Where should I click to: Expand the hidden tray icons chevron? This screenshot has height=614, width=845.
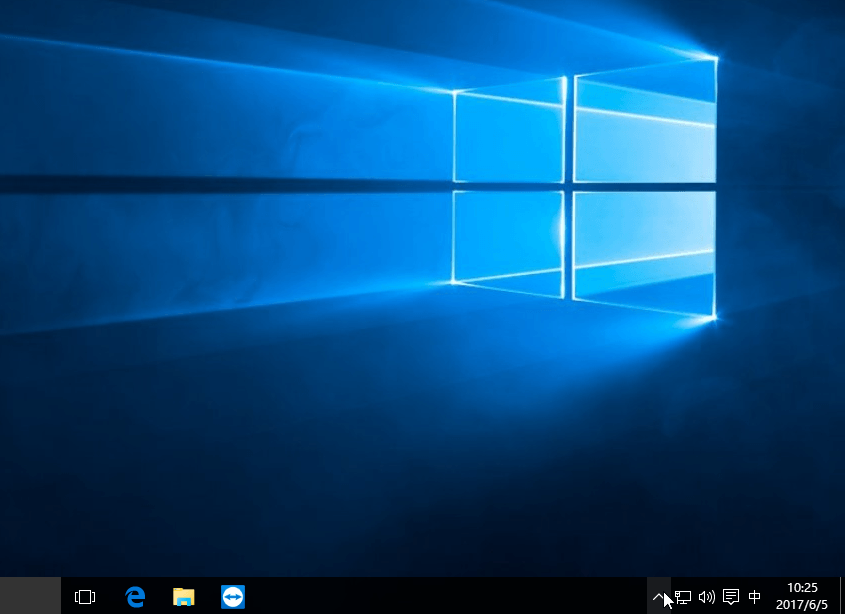coord(659,597)
